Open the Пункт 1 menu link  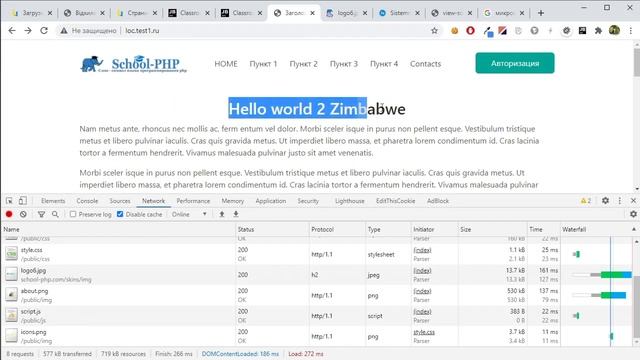[x=263, y=64]
